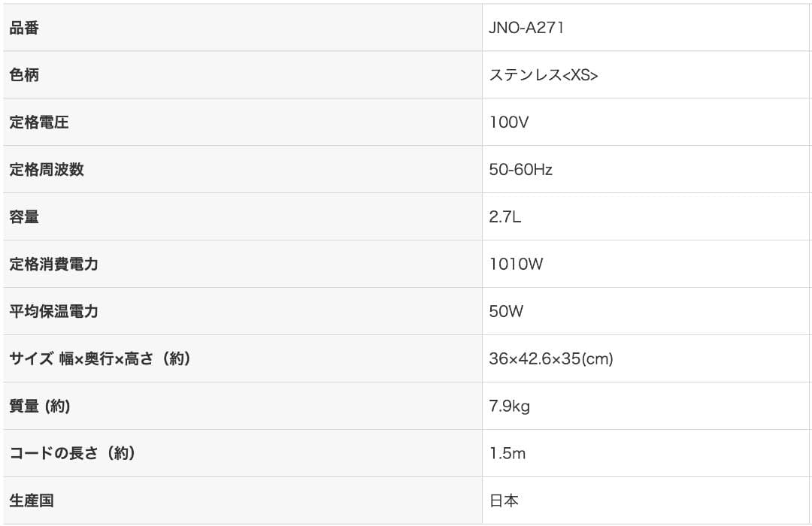812x526 pixels.
Task: Click the ステンレス<XS> value cell
Action: point(544,75)
